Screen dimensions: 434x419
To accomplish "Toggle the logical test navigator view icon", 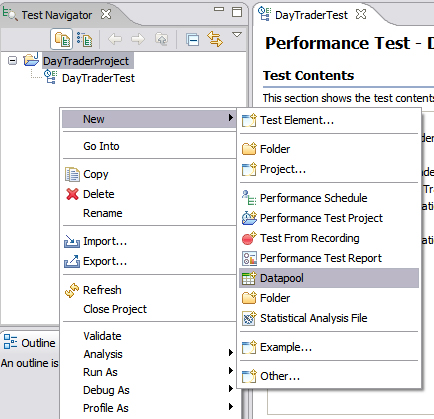I will [84, 40].
